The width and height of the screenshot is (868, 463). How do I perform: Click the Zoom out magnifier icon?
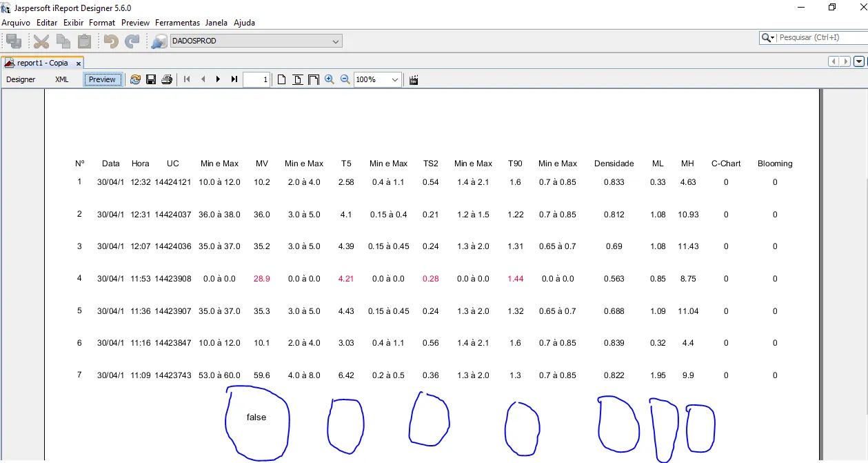345,79
